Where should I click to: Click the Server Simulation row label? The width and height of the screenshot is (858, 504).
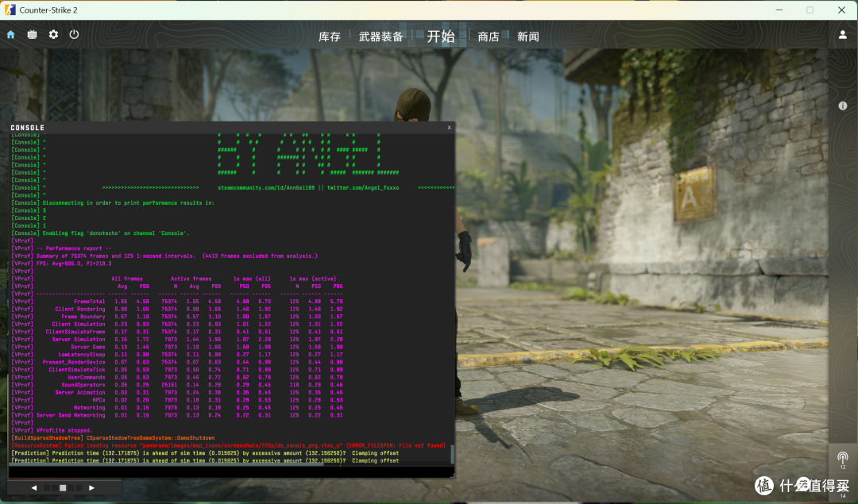[78, 340]
